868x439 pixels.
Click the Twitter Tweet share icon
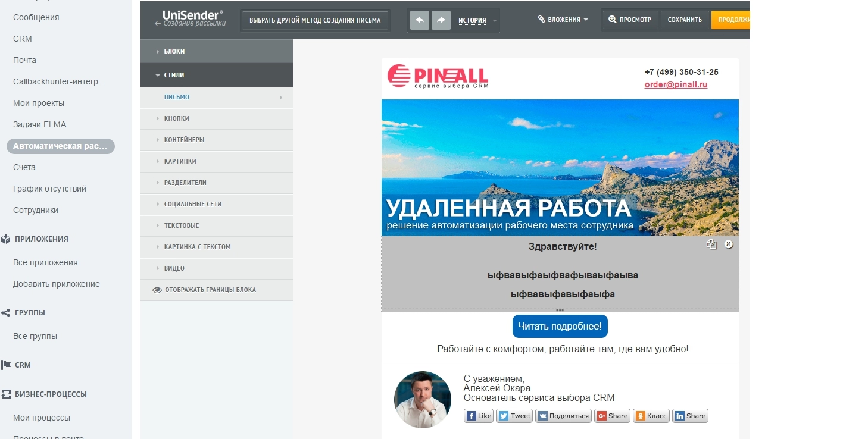[x=514, y=416]
